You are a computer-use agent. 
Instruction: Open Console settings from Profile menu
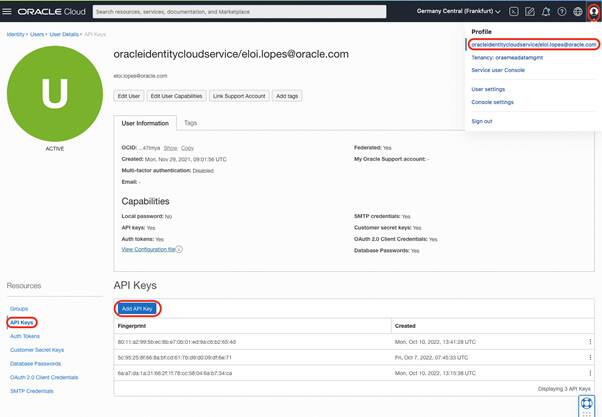pyautogui.click(x=493, y=102)
